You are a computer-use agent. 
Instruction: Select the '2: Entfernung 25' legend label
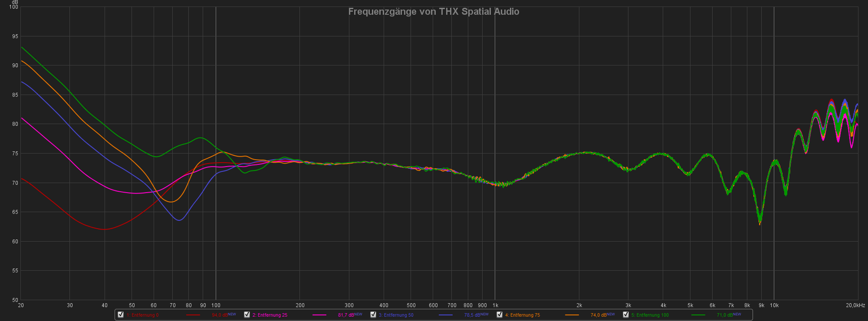click(270, 315)
